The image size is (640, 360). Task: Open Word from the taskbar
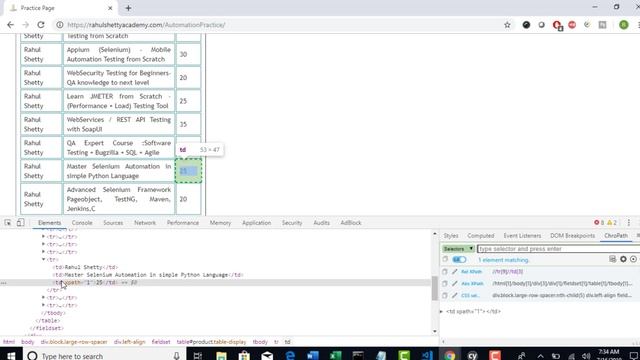pos(313,356)
